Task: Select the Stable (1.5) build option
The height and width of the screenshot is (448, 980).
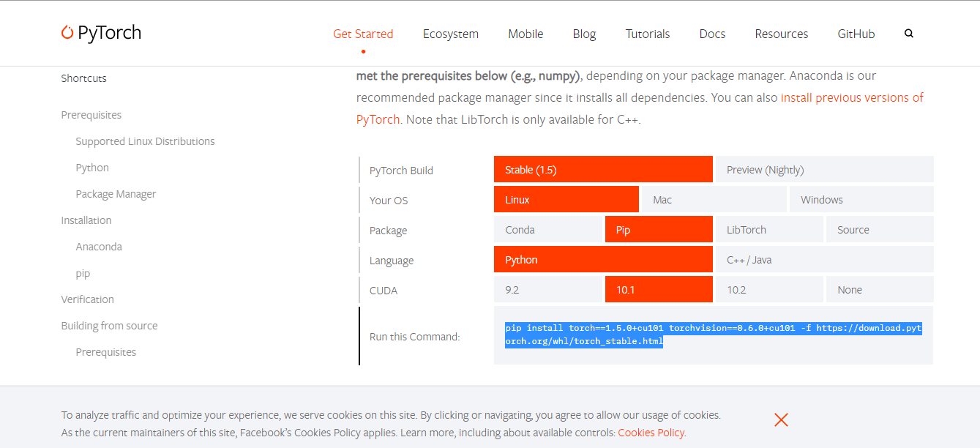Action: click(603, 169)
